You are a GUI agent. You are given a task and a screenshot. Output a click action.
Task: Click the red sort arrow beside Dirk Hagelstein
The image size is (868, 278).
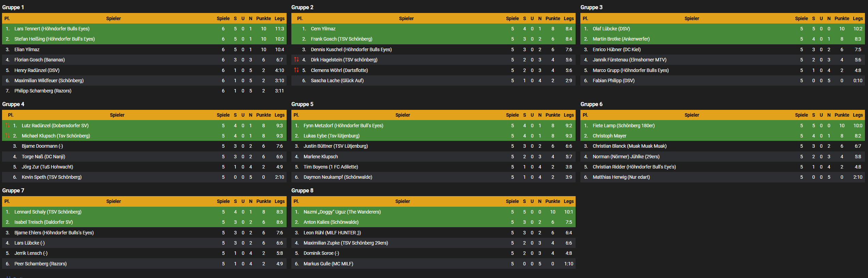(x=296, y=60)
